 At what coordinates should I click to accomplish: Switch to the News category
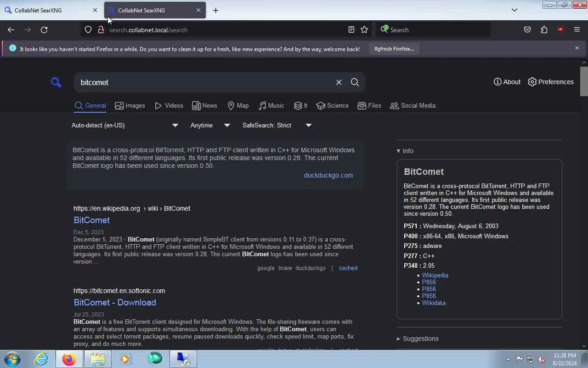(x=204, y=105)
